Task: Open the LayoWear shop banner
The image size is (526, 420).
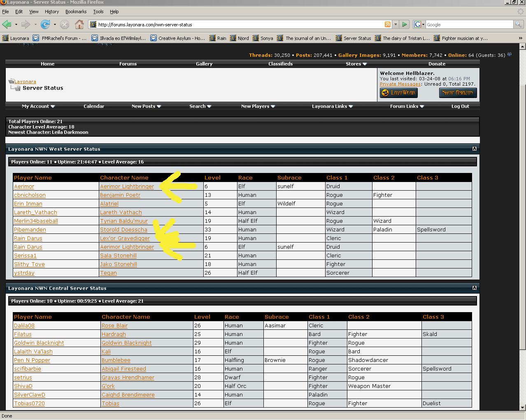Action: 398,93
